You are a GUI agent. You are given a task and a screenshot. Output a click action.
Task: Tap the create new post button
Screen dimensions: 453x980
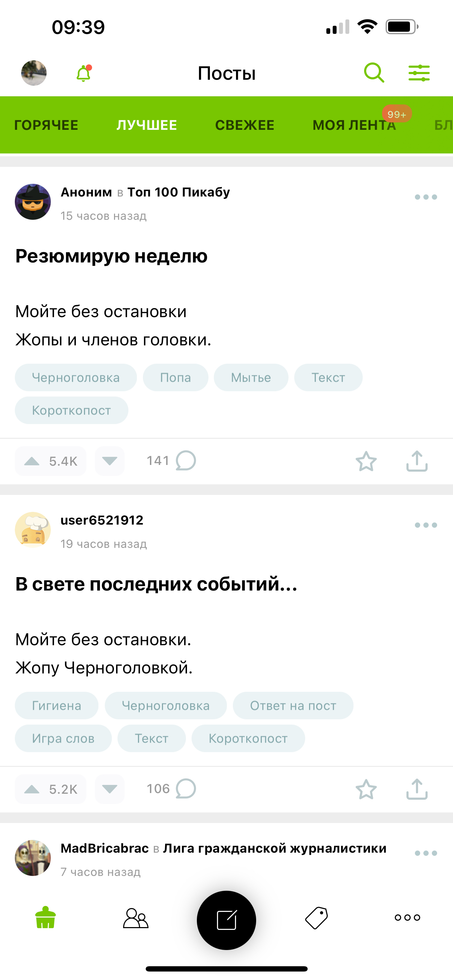coord(226,920)
